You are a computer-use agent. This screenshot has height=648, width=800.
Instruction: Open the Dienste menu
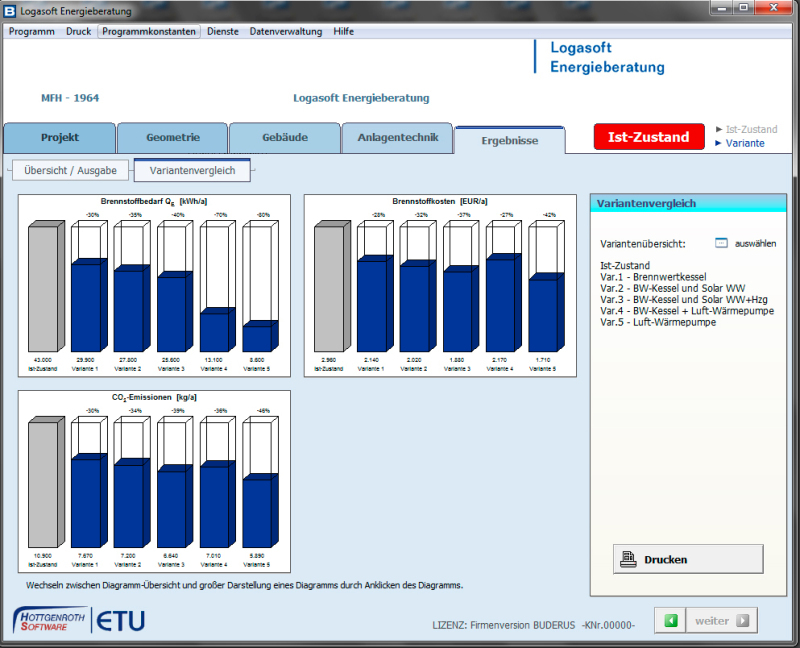point(223,31)
